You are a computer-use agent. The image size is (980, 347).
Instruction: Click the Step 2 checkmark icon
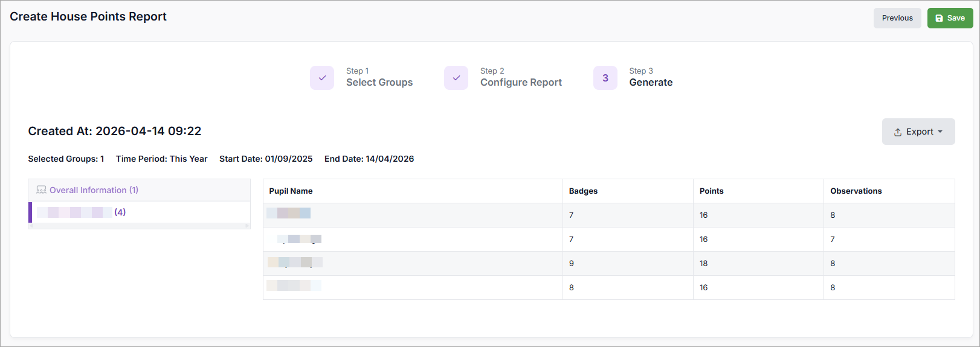(456, 78)
